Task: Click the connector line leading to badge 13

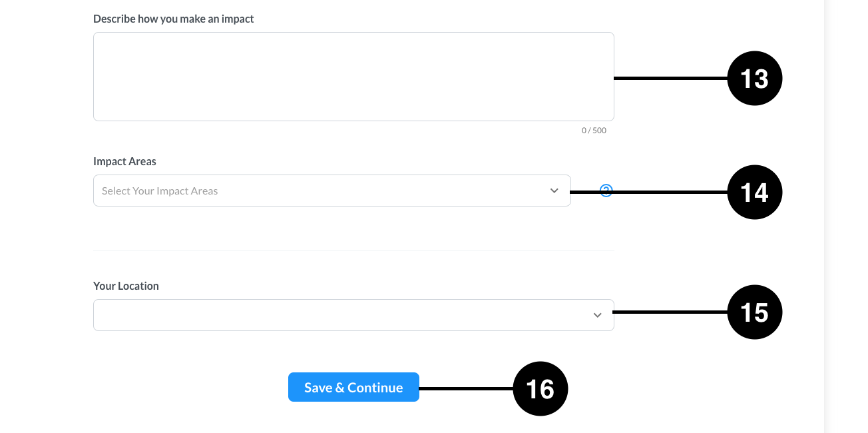Action: click(x=670, y=79)
